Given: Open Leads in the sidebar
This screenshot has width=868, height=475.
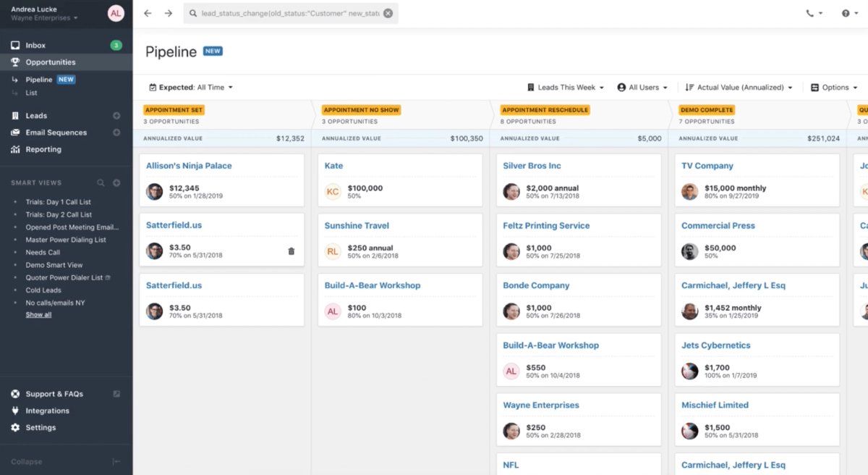Looking at the screenshot, I should tap(36, 115).
